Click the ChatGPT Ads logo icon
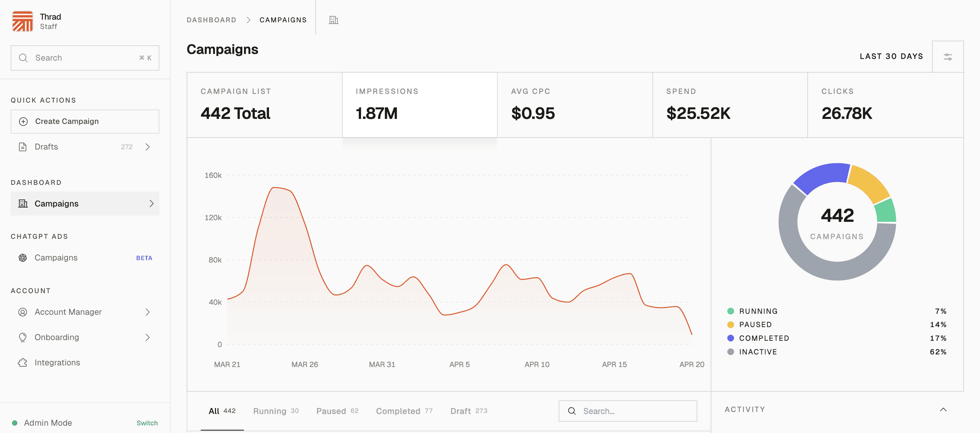980x433 pixels. click(x=23, y=258)
